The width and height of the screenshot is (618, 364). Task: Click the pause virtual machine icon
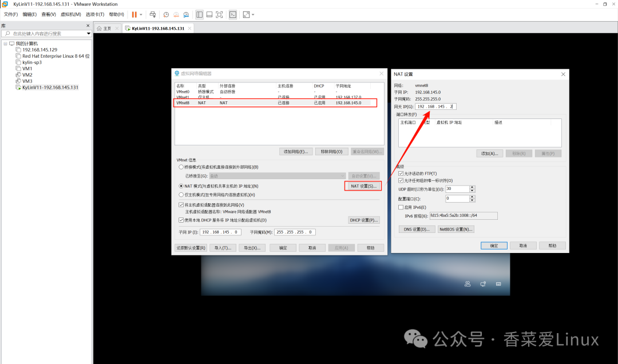pyautogui.click(x=134, y=14)
